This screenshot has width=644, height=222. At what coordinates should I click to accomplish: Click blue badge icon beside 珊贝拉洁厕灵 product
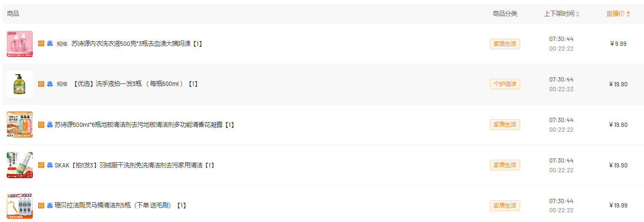pos(50,206)
